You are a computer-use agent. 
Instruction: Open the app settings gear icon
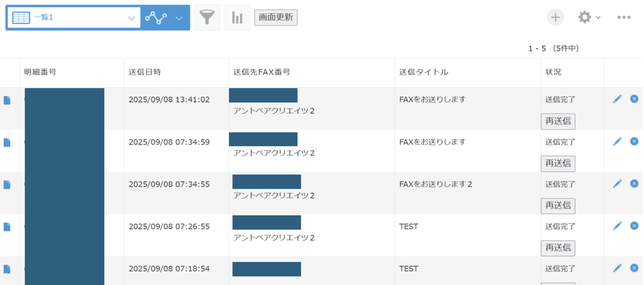(x=584, y=17)
